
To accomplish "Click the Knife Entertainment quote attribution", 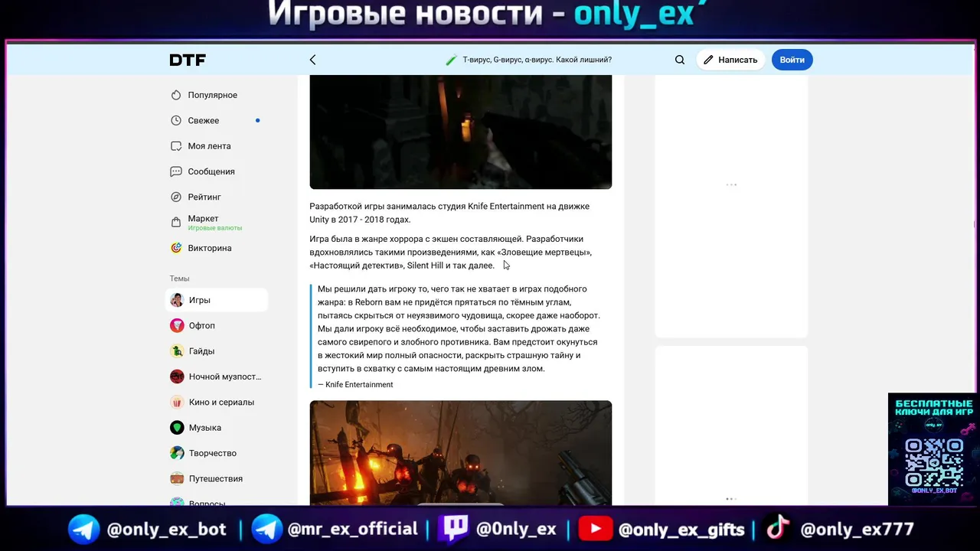I will pyautogui.click(x=355, y=385).
